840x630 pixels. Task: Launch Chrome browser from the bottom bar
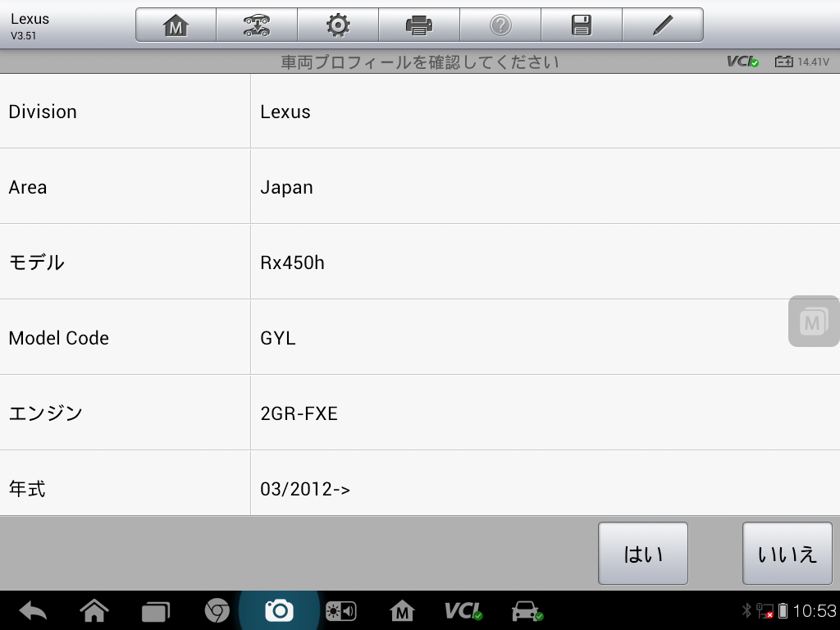[x=217, y=610]
